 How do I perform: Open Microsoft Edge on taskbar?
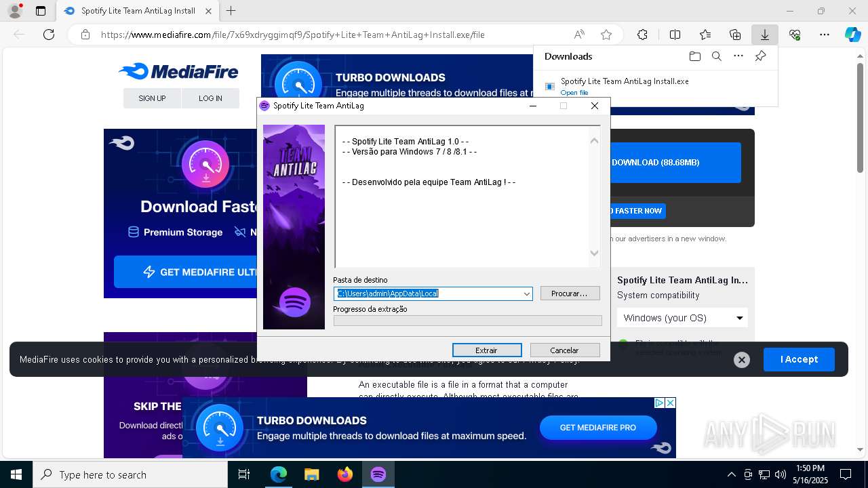point(279,474)
